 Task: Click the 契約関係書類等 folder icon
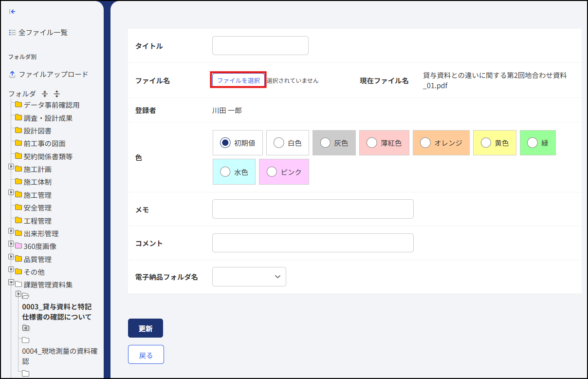[18, 156]
